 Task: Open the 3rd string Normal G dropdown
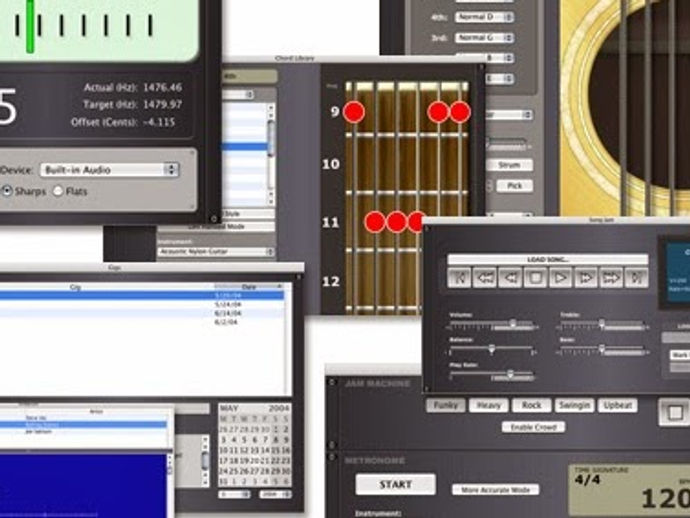484,38
